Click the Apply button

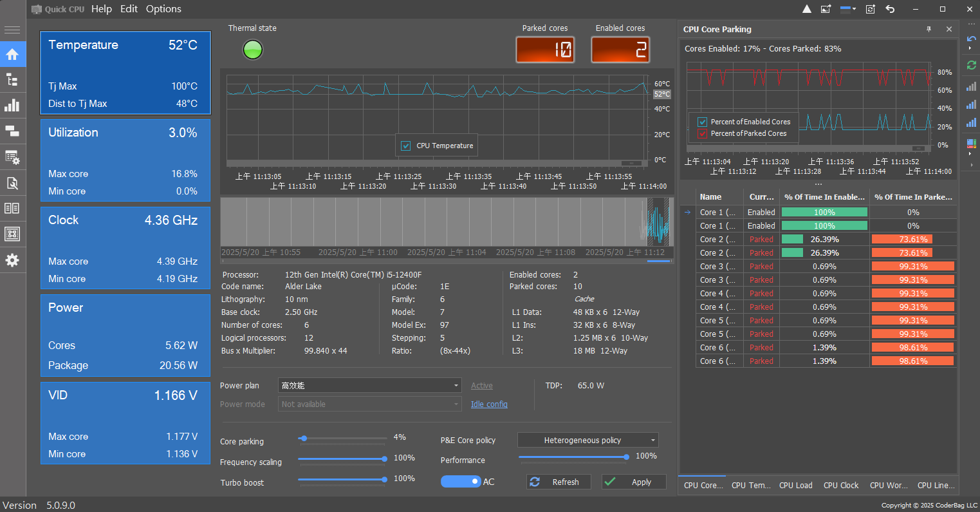click(x=634, y=482)
